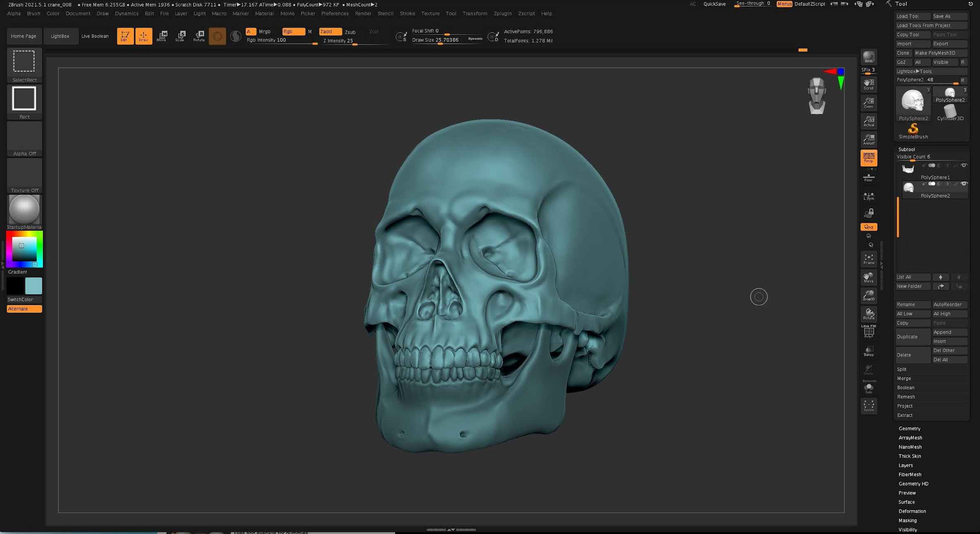Click the BPR render icon
The height and width of the screenshot is (534, 980).
868,57
